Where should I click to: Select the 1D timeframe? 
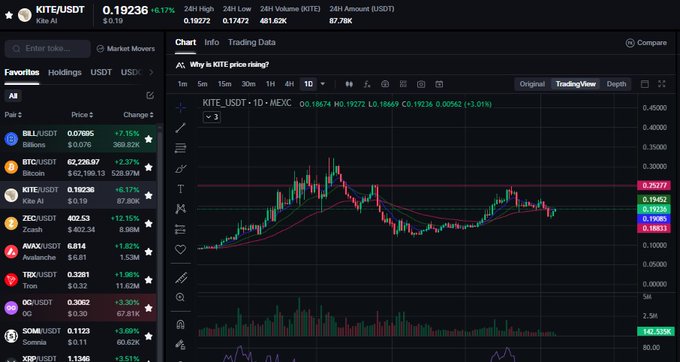(308, 84)
